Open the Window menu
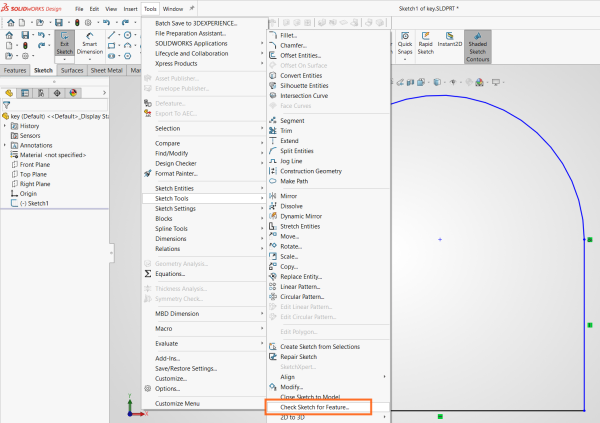Screen dimensions: 600x423 click(x=173, y=9)
